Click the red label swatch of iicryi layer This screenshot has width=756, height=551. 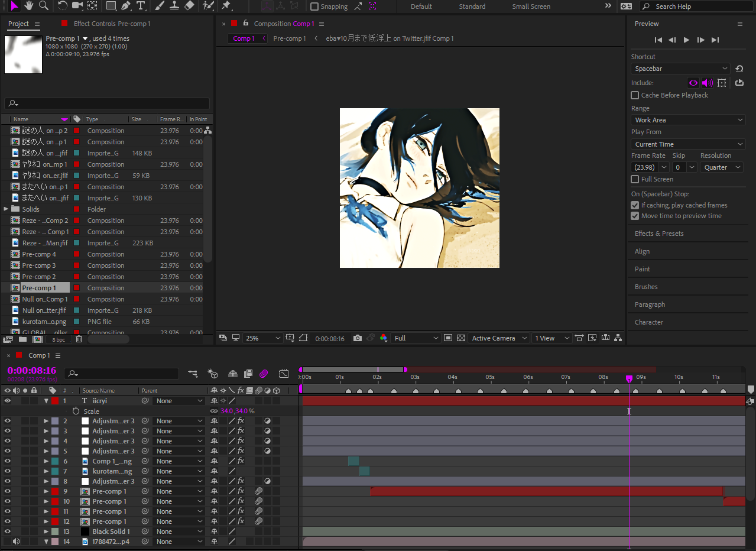tap(55, 401)
